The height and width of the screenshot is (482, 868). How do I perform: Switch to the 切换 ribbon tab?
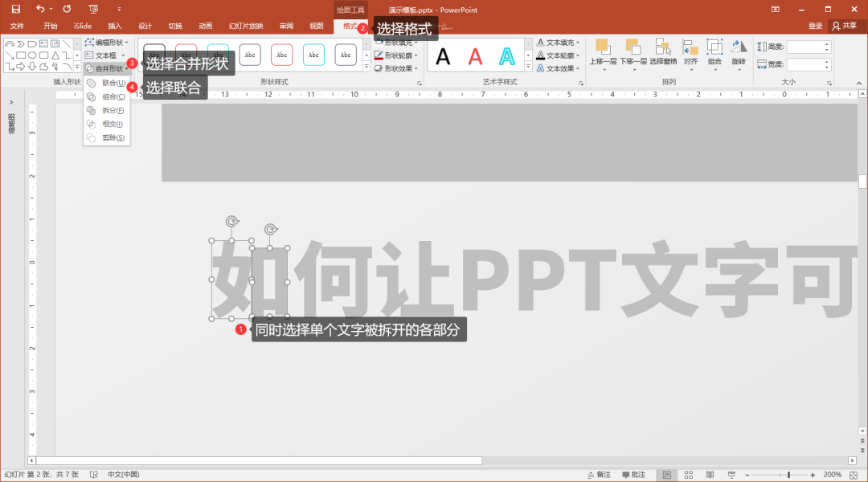[x=175, y=26]
